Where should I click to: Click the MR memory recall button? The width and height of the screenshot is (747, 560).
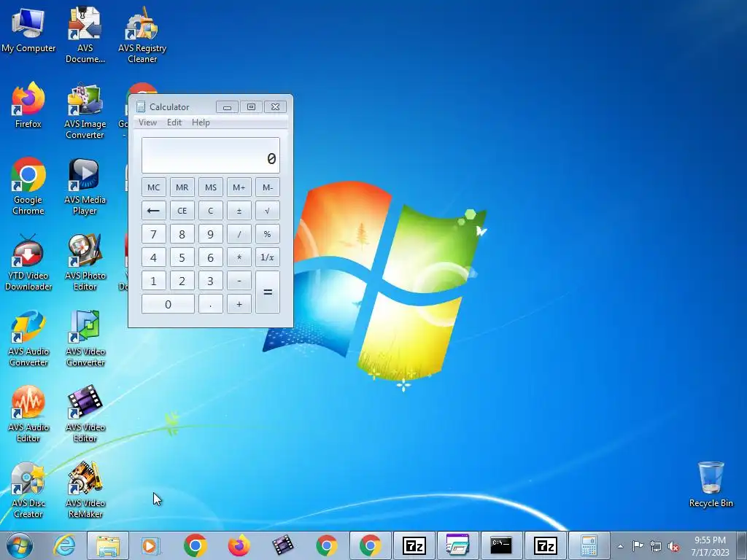coord(182,187)
